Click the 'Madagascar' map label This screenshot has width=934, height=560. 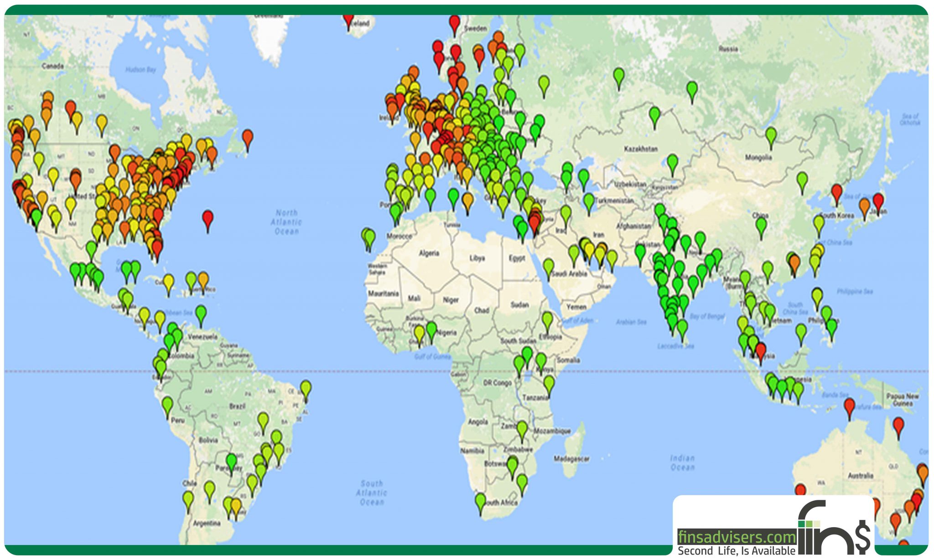tap(571, 459)
